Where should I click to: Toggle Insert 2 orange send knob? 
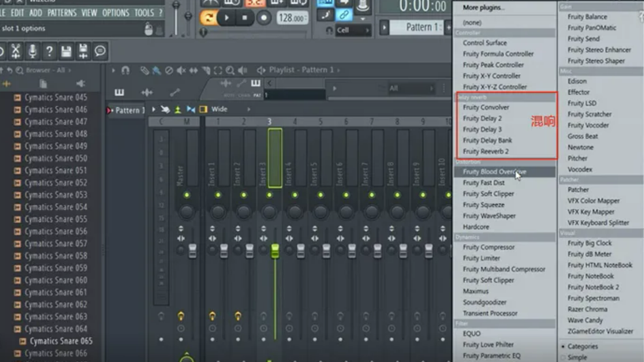pyautogui.click(x=238, y=316)
